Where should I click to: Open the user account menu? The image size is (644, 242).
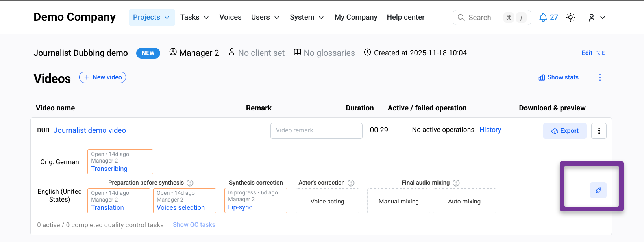coord(596,17)
